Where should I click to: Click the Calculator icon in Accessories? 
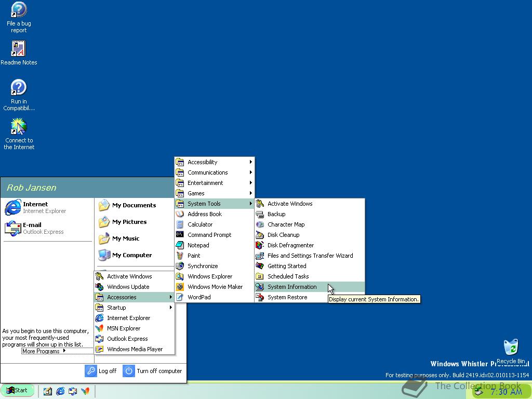pos(180,224)
